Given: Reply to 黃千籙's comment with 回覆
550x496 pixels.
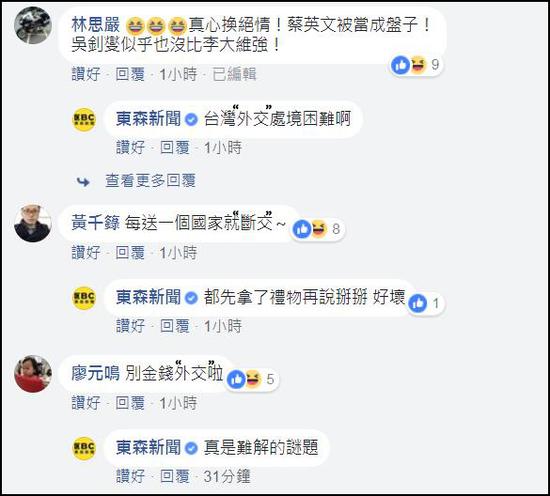Looking at the screenshot, I should click(x=130, y=253).
